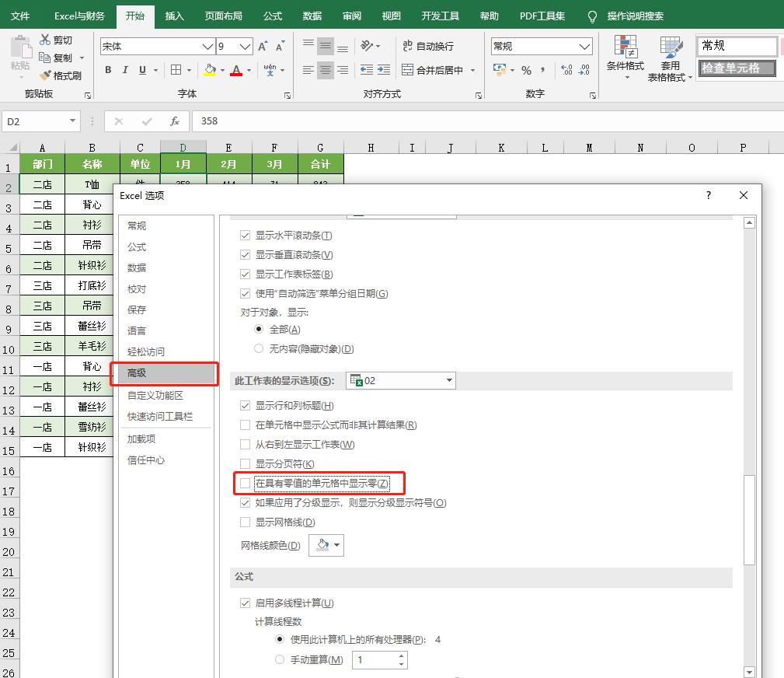Open the 网格线颜色 gridline color swatch
Screen dimensions: 784x678
click(326, 545)
